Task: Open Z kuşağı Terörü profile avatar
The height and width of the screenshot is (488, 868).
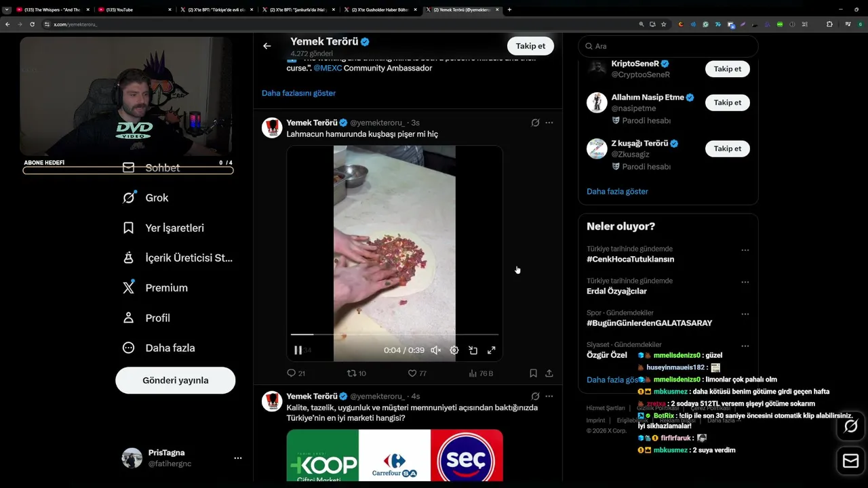Action: click(x=597, y=148)
